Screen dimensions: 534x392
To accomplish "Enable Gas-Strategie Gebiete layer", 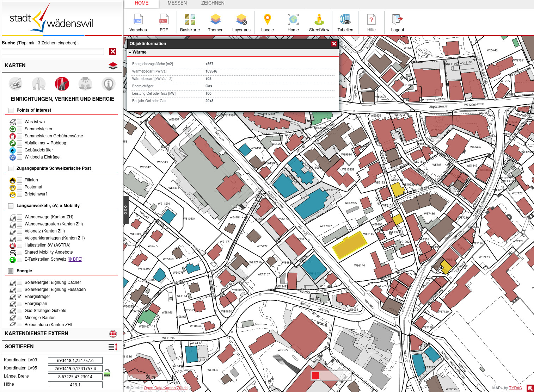I will click(x=20, y=310).
